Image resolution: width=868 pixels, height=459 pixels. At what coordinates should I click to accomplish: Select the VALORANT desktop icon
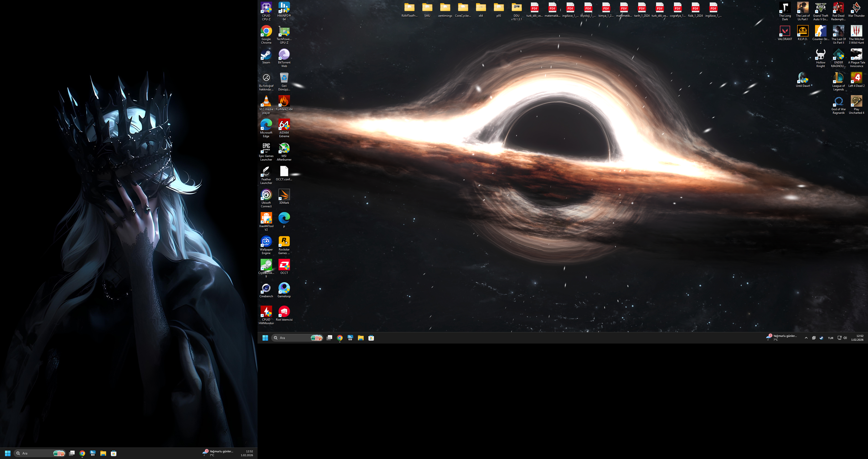coord(785,33)
